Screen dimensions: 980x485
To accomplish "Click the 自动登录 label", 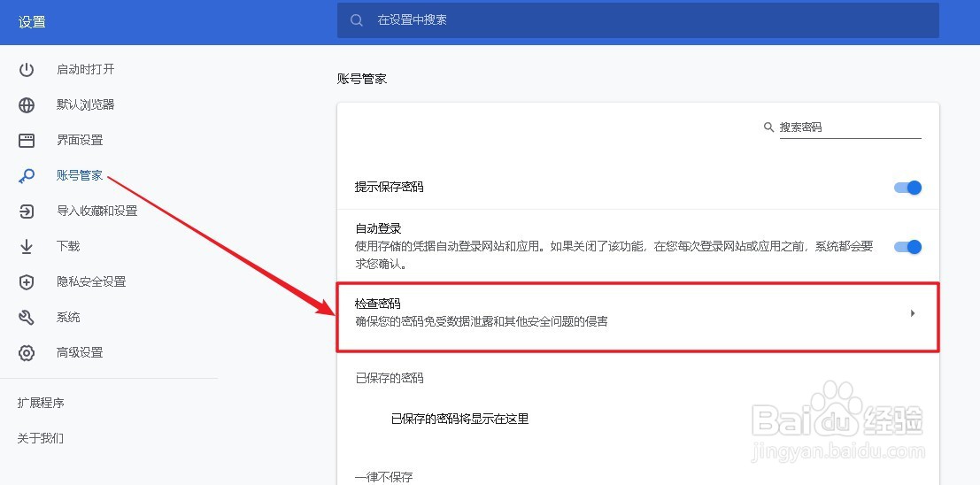I will tap(377, 229).
